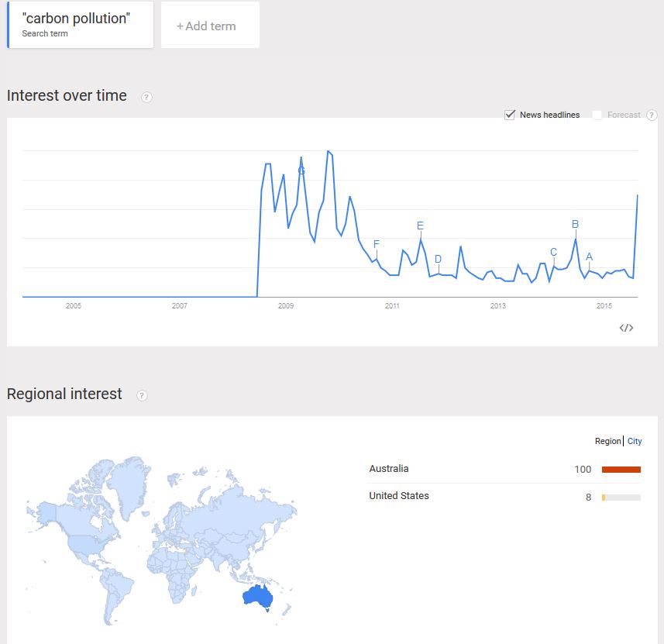The width and height of the screenshot is (664, 644).
Task: Switch to the Region view tab
Action: (x=607, y=441)
